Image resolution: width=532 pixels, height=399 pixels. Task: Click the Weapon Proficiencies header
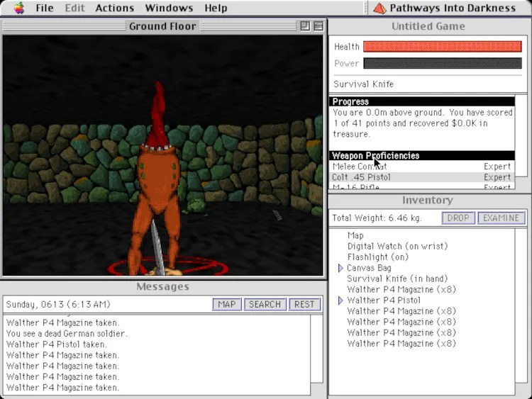click(422, 156)
